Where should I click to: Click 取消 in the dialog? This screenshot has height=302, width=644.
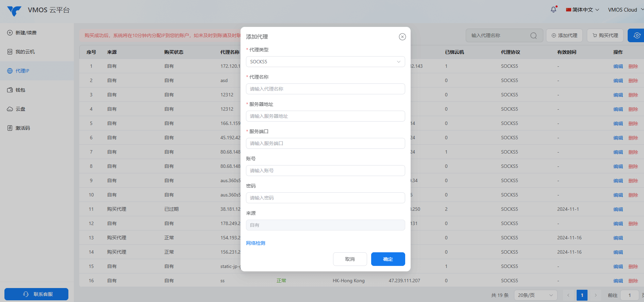[x=350, y=259]
